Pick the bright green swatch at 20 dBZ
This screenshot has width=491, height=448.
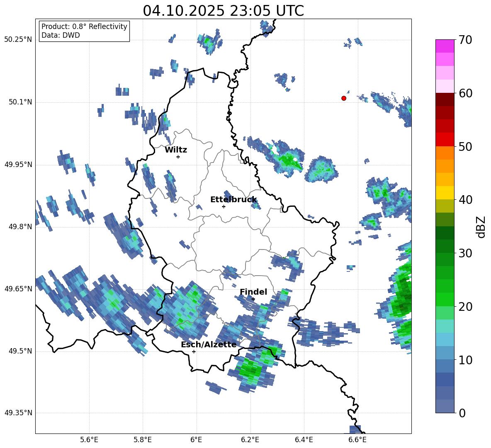445,300
